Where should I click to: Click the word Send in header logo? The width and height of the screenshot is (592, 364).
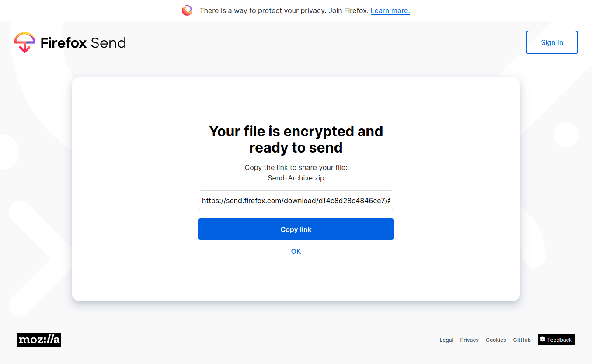click(x=108, y=43)
